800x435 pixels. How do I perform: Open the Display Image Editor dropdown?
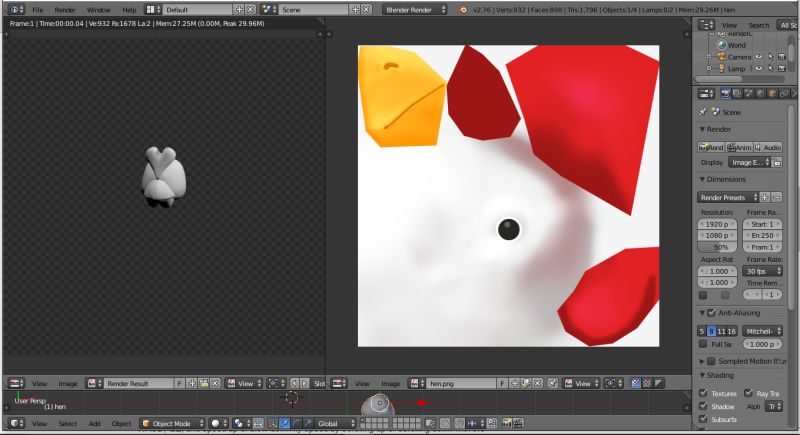click(749, 162)
